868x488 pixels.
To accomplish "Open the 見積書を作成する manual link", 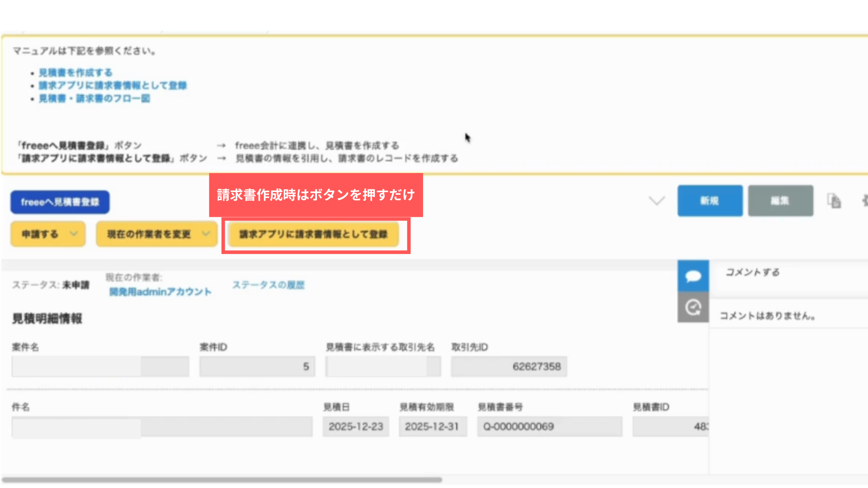I will pos(75,72).
